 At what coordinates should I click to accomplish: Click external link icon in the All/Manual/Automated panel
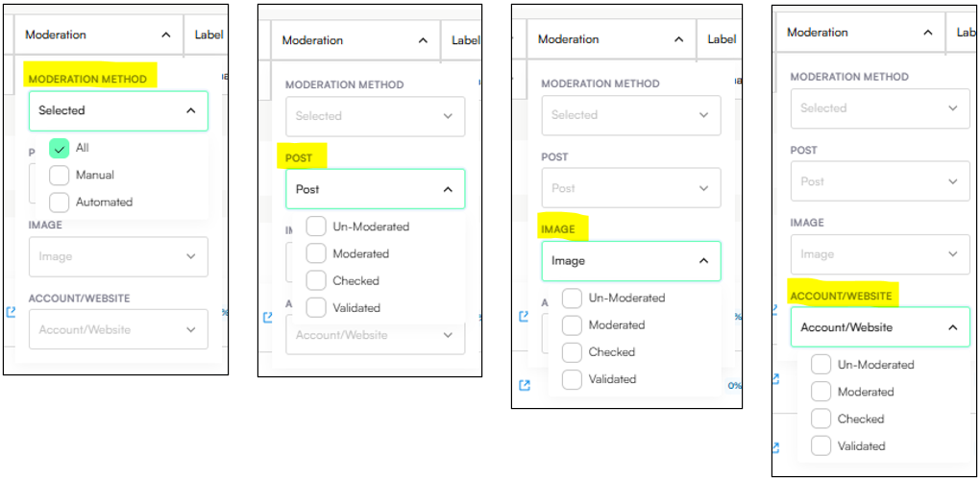[11, 312]
